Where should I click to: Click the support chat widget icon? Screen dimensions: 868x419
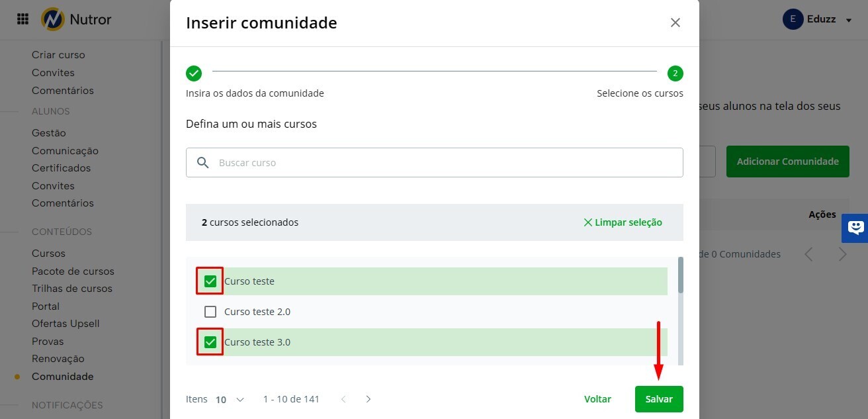tap(855, 228)
